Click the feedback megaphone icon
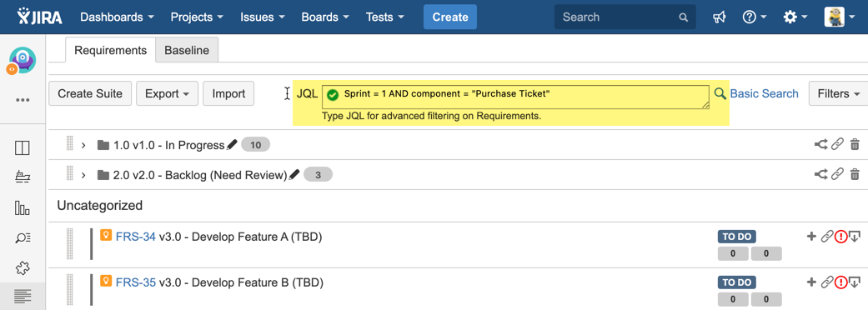The image size is (868, 310). (719, 17)
